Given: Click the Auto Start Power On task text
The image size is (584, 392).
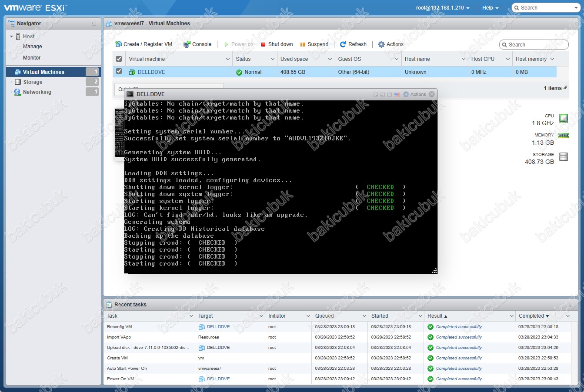Looking at the screenshot, I should click(x=127, y=369).
